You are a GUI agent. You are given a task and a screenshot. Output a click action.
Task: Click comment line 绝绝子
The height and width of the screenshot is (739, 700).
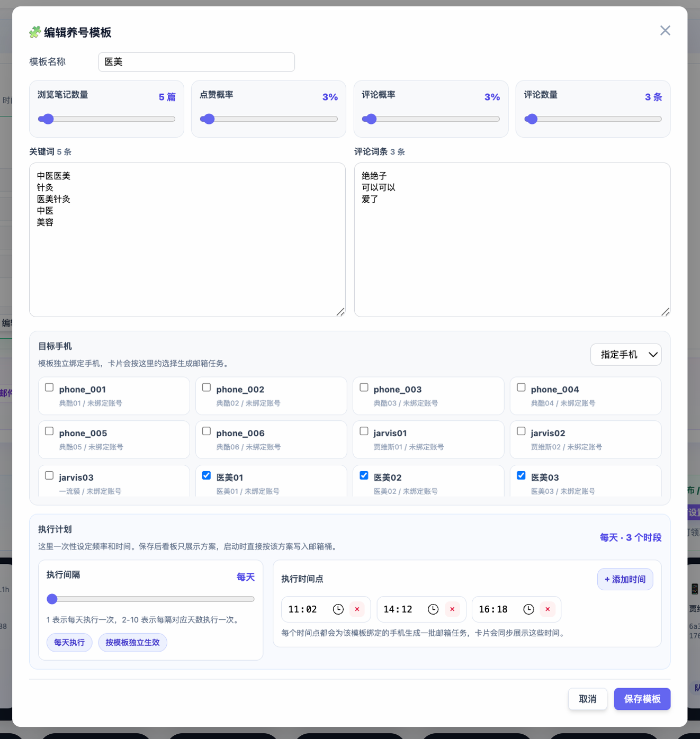coord(374,176)
